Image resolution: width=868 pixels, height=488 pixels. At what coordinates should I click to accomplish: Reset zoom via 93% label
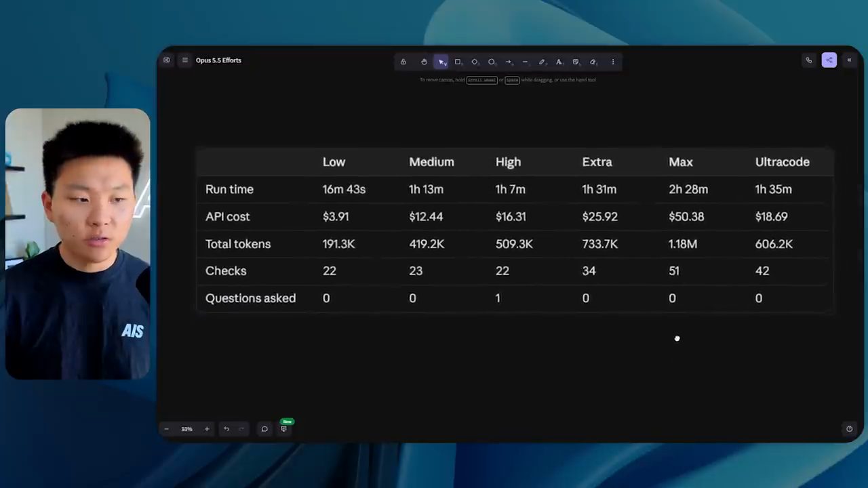186,429
